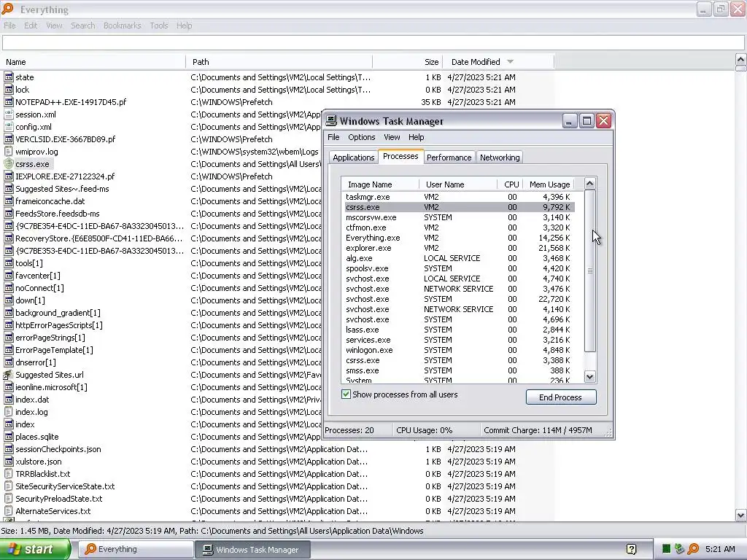Select the mscorsvw.exe process row
Screen dimensions: 747x560
click(460, 217)
